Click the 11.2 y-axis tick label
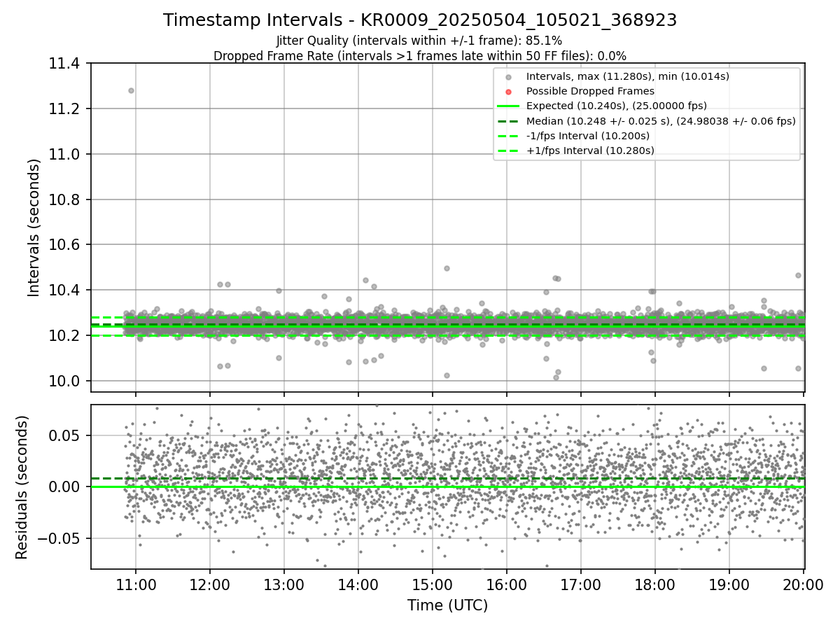The width and height of the screenshot is (840, 630). point(66,109)
